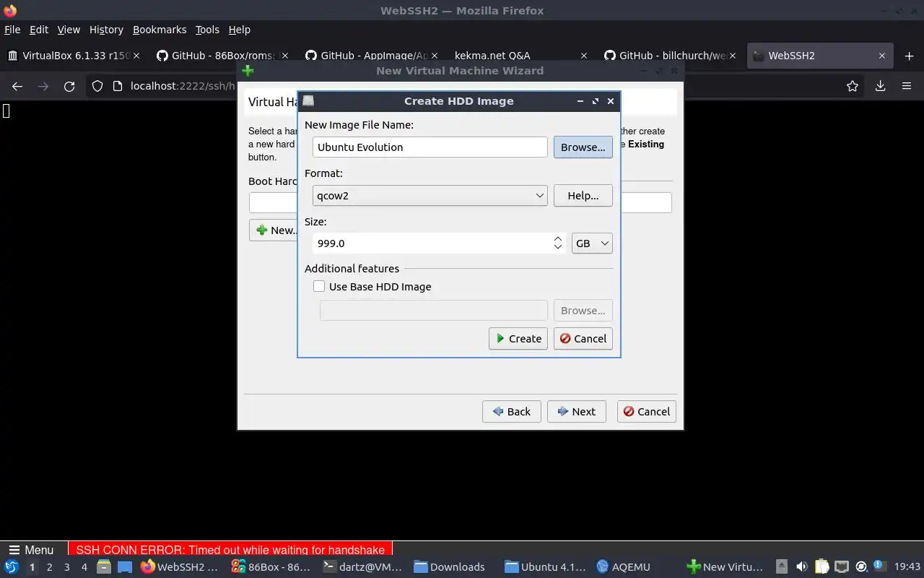Bookmark this page with the star icon
Image resolution: width=924 pixels, height=578 pixels.
[853, 86]
